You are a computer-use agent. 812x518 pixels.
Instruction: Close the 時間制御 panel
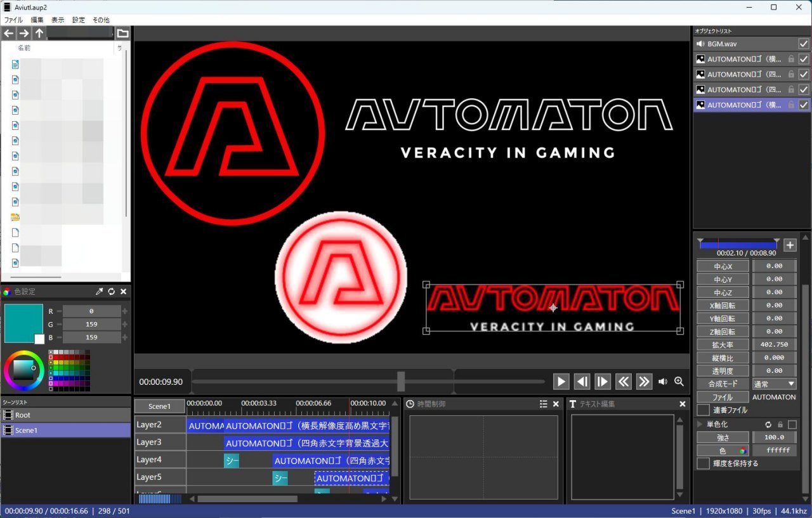point(556,404)
